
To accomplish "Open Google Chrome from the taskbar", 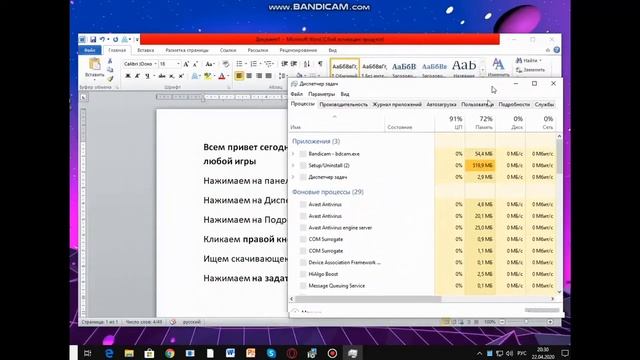I will [x=170, y=353].
